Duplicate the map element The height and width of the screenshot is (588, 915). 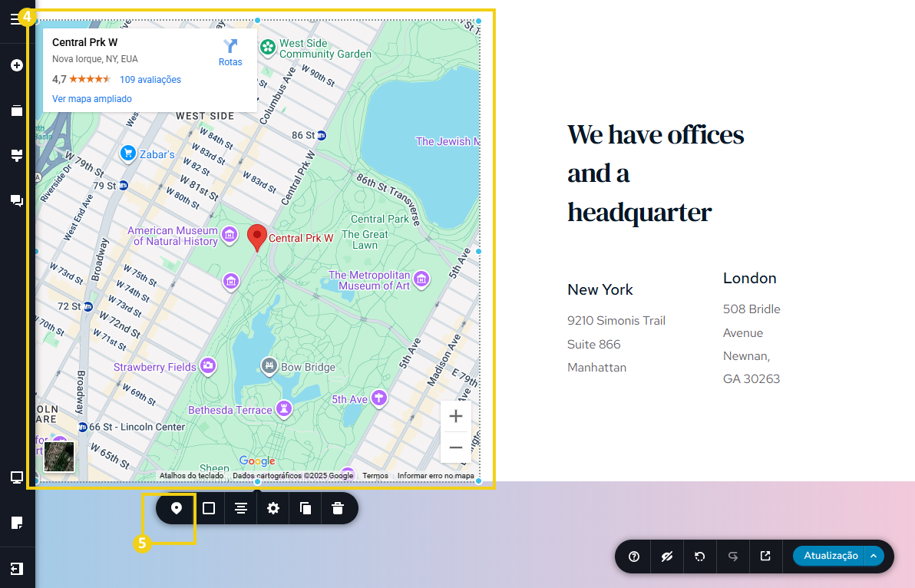click(306, 508)
